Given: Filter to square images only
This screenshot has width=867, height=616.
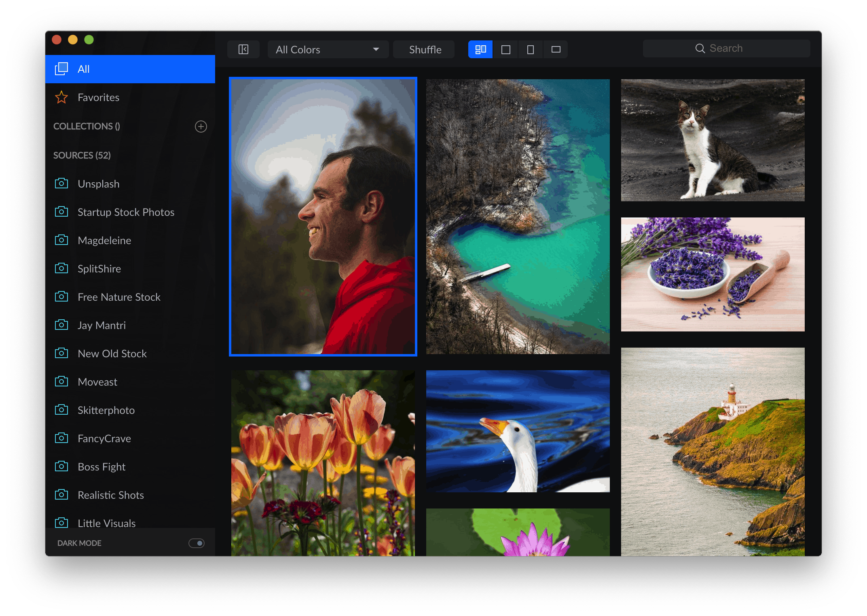Looking at the screenshot, I should (x=505, y=49).
